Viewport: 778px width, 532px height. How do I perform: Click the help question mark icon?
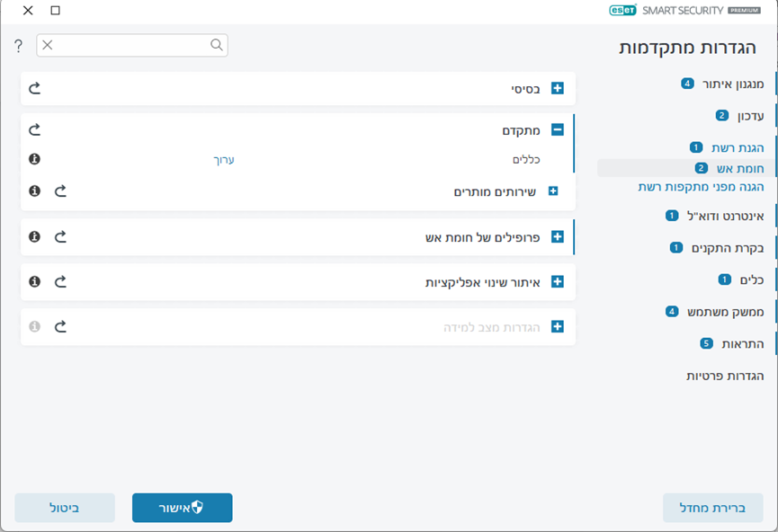[18, 46]
